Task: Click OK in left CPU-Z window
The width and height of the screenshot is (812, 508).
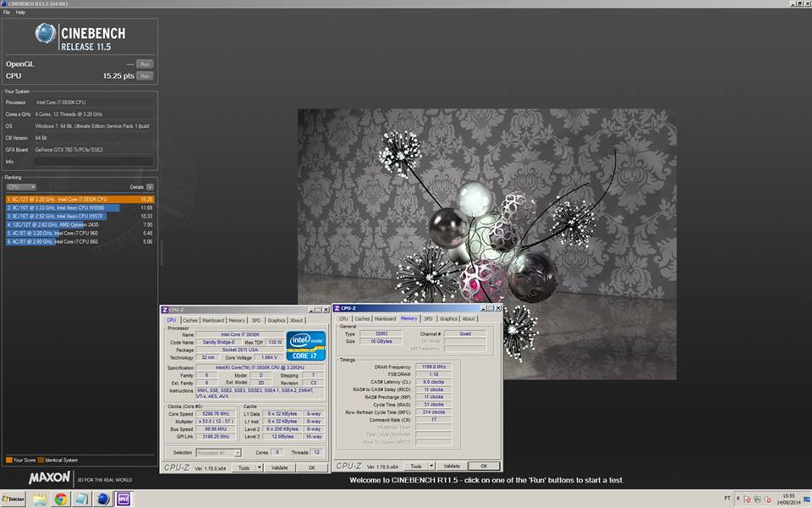Action: [312, 467]
